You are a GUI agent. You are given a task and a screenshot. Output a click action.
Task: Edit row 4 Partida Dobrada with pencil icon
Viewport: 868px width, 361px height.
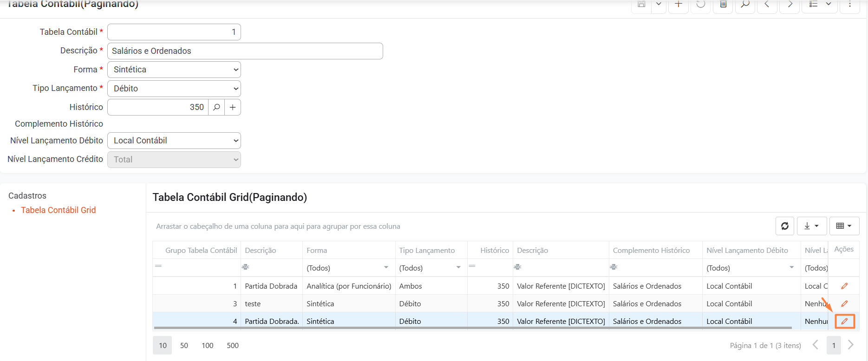coord(844,321)
